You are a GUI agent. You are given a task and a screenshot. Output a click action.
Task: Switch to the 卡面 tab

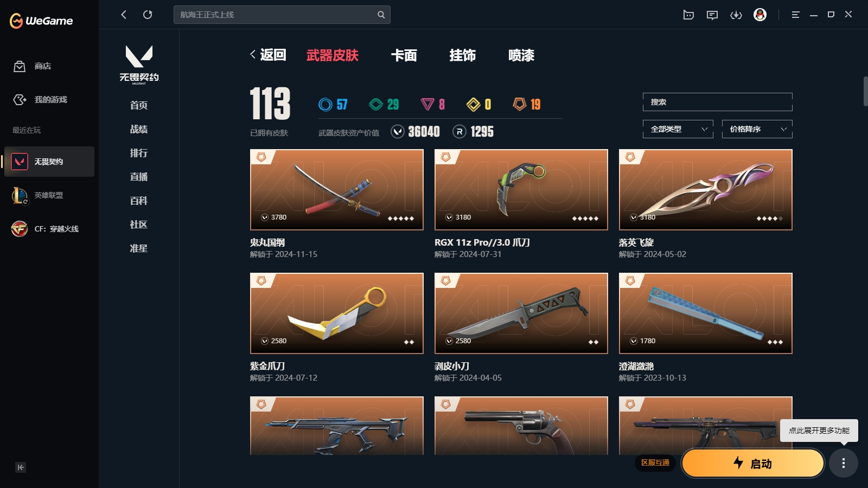(404, 55)
